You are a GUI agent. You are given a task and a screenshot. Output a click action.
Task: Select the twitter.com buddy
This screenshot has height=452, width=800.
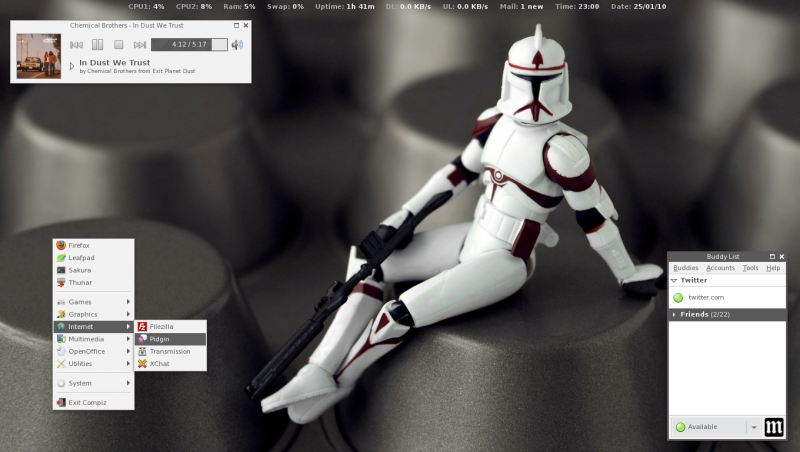(727, 297)
